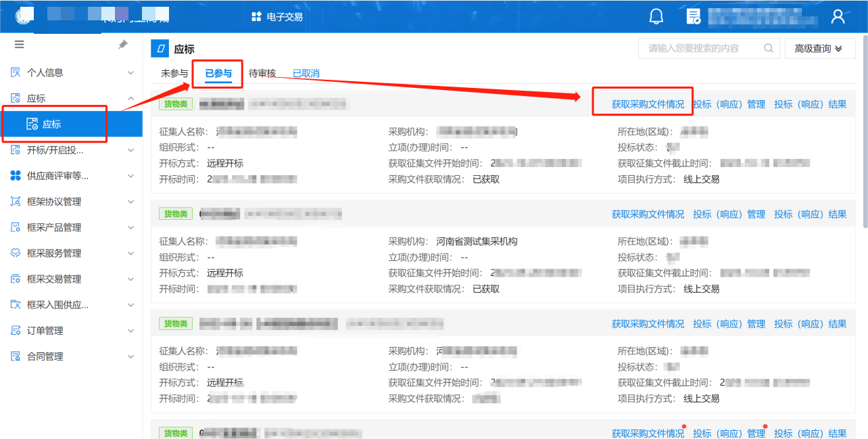Open 投标（响应）结果 for second record
The width and height of the screenshot is (868, 439).
pyautogui.click(x=810, y=214)
